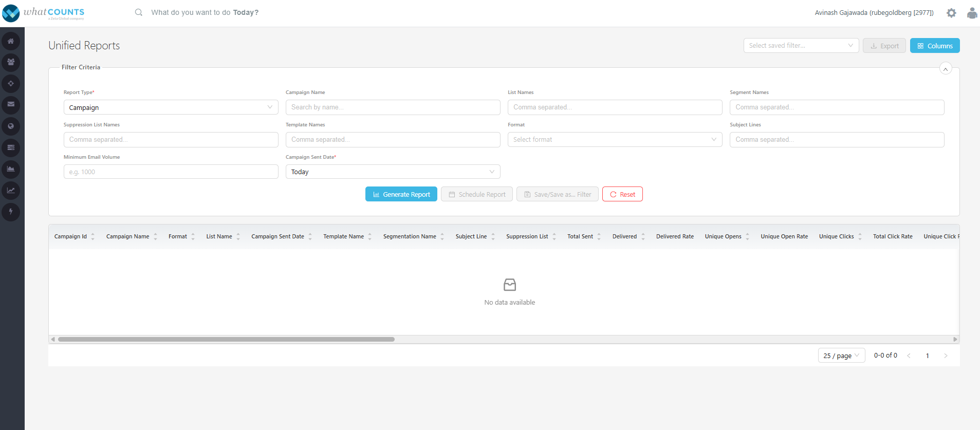The image size is (980, 430).
Task: Collapse the Filter Criteria panel
Action: pyautogui.click(x=945, y=69)
